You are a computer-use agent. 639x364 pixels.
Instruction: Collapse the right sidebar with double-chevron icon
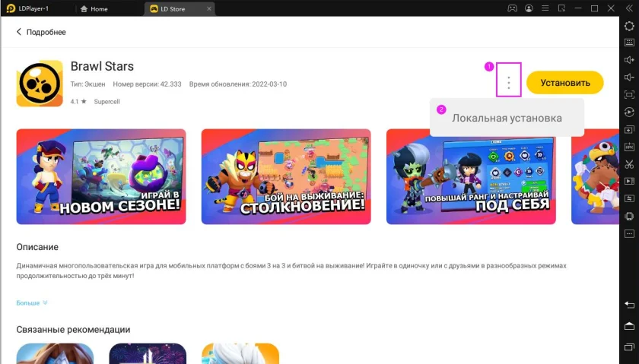click(629, 8)
